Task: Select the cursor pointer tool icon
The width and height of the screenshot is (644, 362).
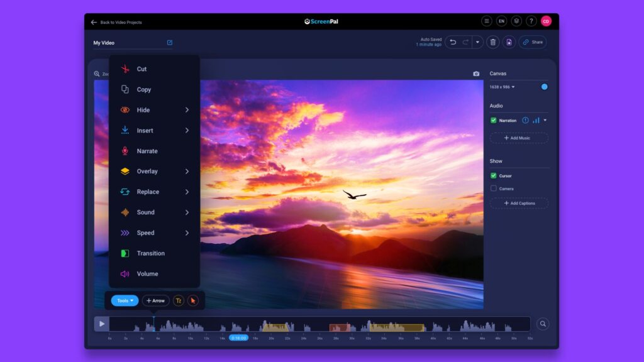Action: point(192,300)
